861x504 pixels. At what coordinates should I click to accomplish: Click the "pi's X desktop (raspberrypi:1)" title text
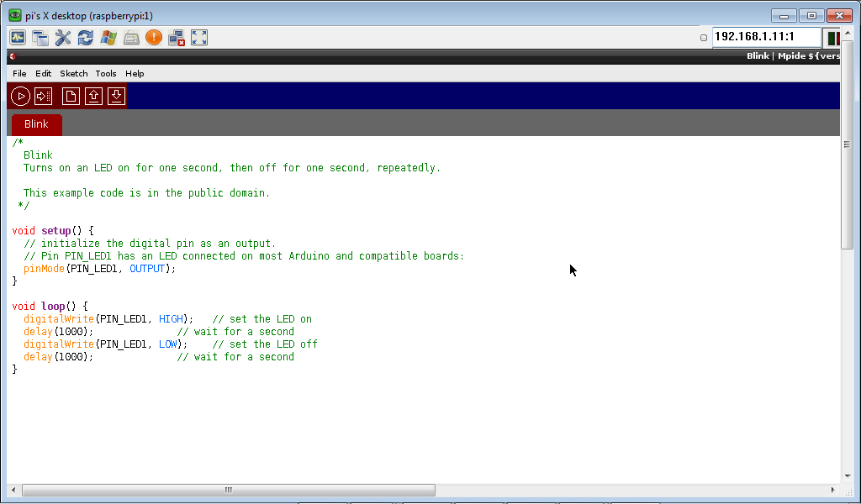89,16
